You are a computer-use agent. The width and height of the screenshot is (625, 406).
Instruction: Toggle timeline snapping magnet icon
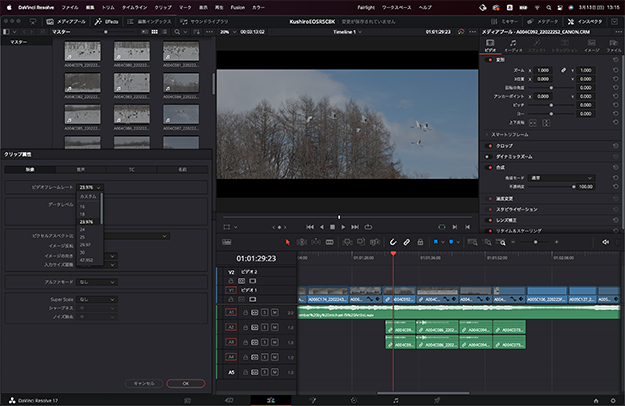coord(394,242)
